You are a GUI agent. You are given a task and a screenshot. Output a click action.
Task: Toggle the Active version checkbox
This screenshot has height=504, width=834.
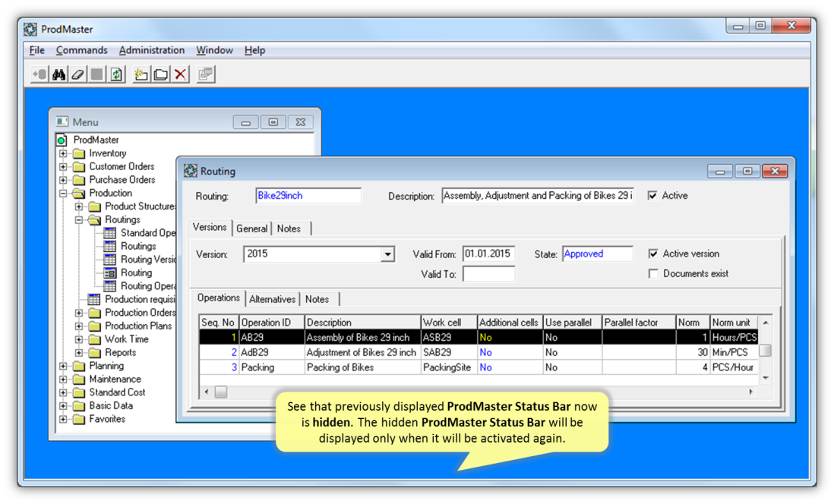(x=653, y=254)
